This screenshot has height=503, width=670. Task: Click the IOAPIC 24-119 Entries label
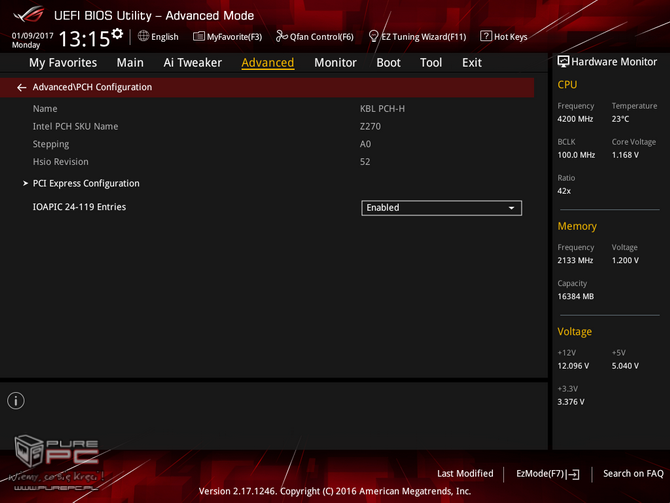coord(79,207)
